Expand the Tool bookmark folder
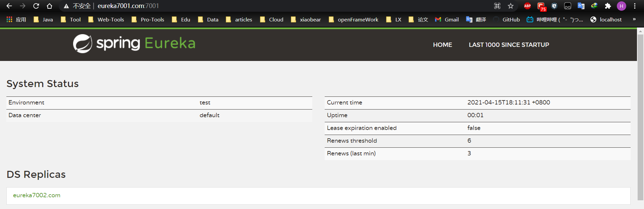Image resolution: width=644 pixels, height=209 pixels. pyautogui.click(x=71, y=19)
